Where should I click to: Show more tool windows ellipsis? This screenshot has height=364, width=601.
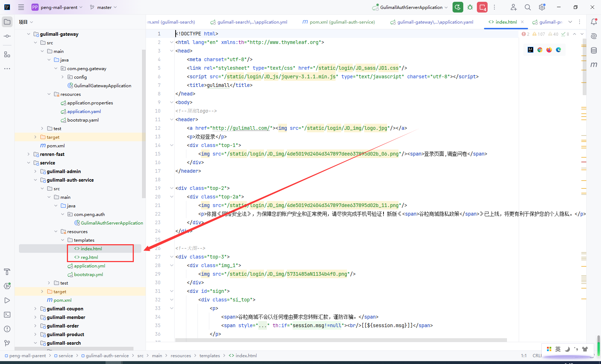click(7, 68)
